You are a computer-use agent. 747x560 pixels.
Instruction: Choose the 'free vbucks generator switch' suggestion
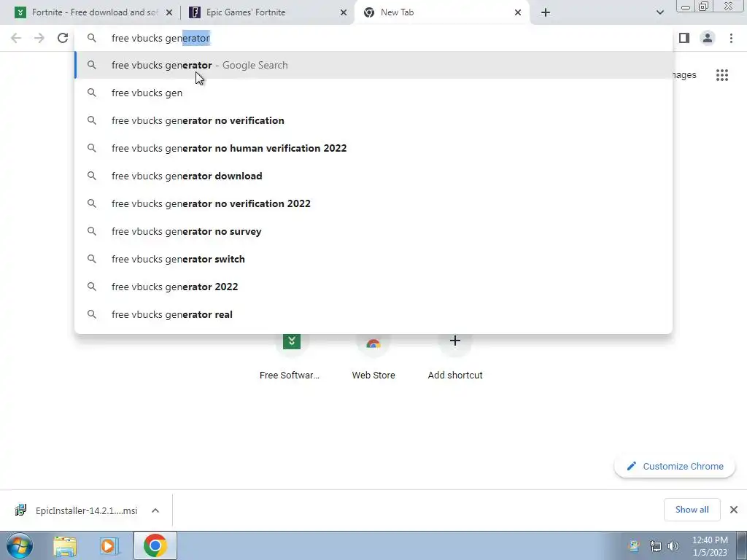[x=373, y=259]
